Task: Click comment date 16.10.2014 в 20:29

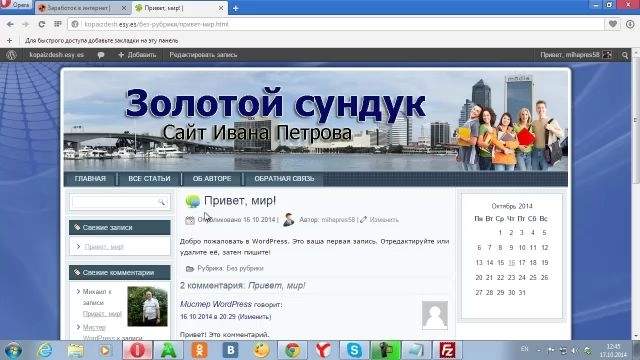Action: [x=208, y=317]
